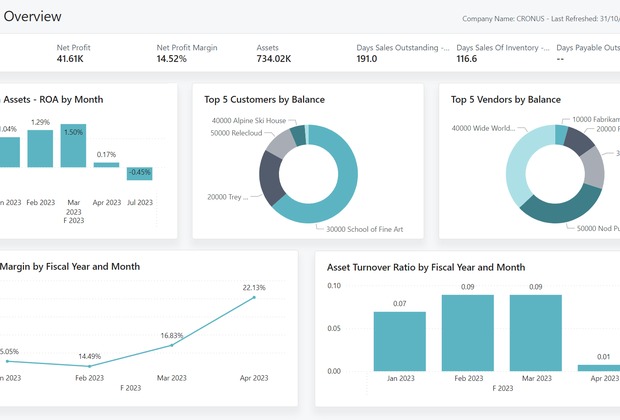Click the ROA by Month chart title
Image resolution: width=620 pixels, height=420 pixels.
(x=52, y=99)
